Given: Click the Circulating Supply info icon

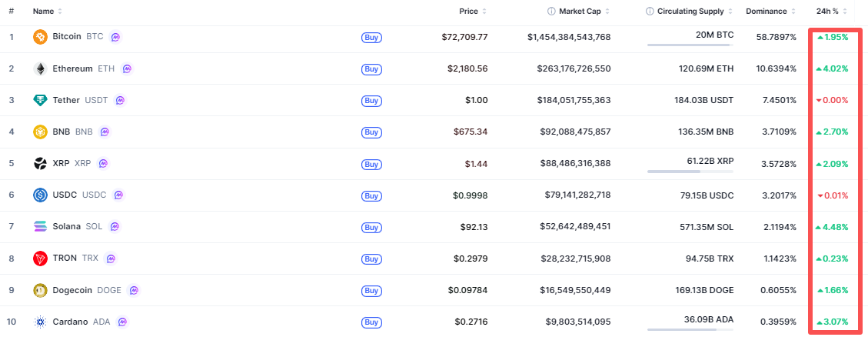Looking at the screenshot, I should 650,12.
